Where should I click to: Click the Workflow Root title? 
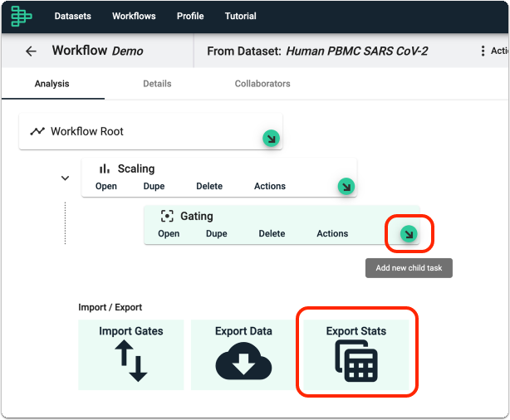pos(87,131)
